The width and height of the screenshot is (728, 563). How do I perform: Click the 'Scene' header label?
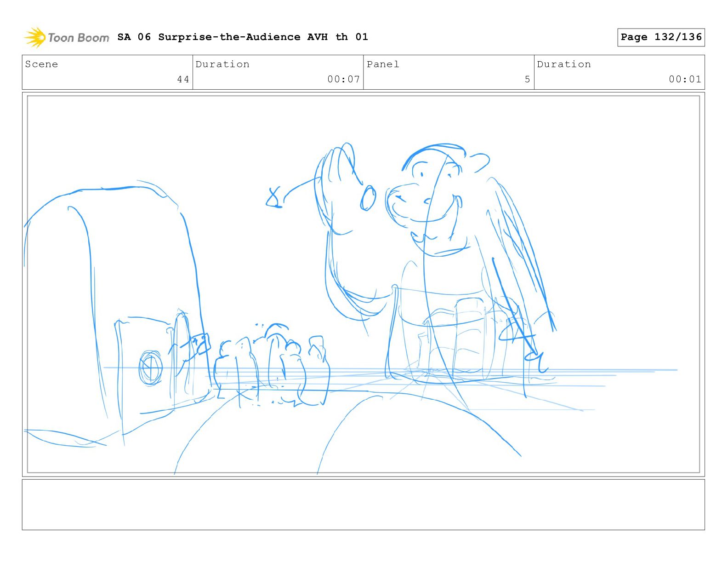(x=42, y=64)
